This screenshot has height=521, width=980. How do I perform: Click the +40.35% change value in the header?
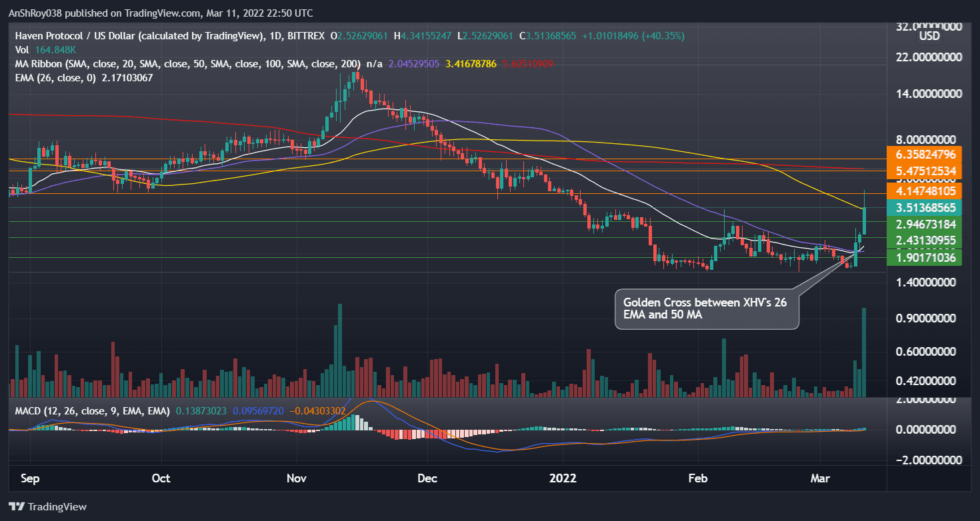659,36
